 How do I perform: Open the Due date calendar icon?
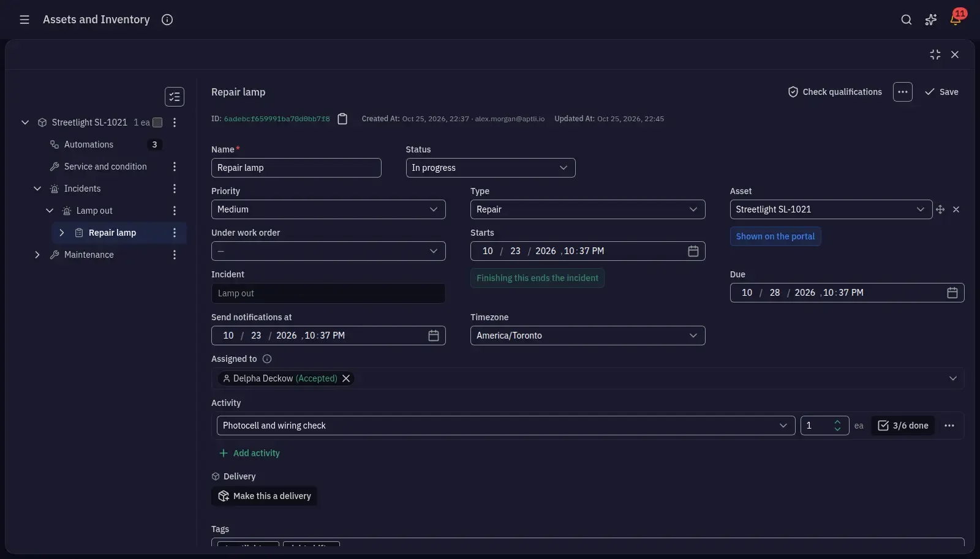(x=952, y=293)
